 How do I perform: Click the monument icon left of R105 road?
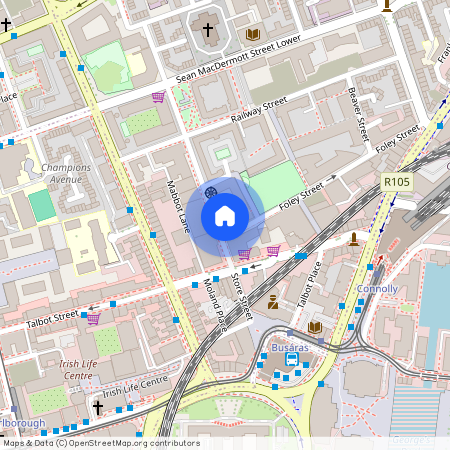coord(354,239)
